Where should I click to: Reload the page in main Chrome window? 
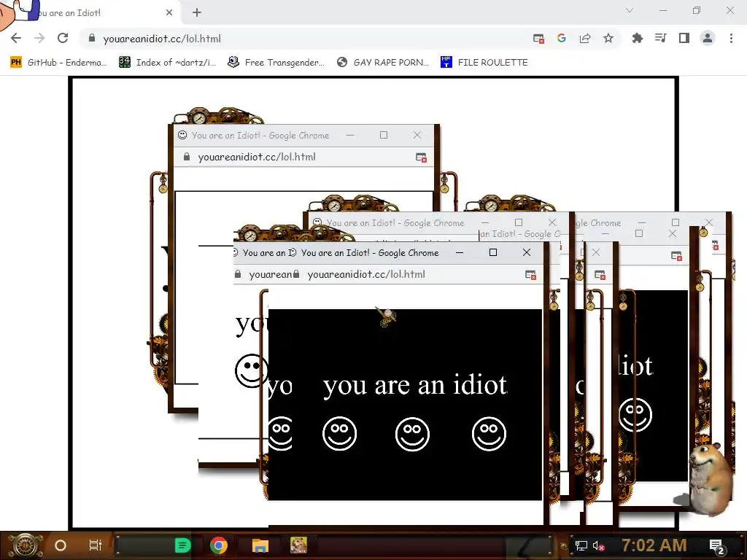[63, 38]
